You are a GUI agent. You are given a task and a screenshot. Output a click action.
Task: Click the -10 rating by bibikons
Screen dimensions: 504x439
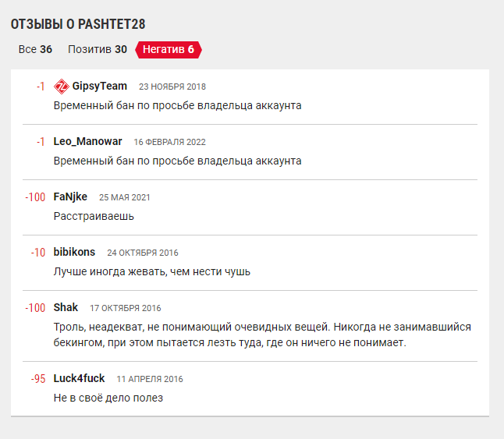[37, 253]
